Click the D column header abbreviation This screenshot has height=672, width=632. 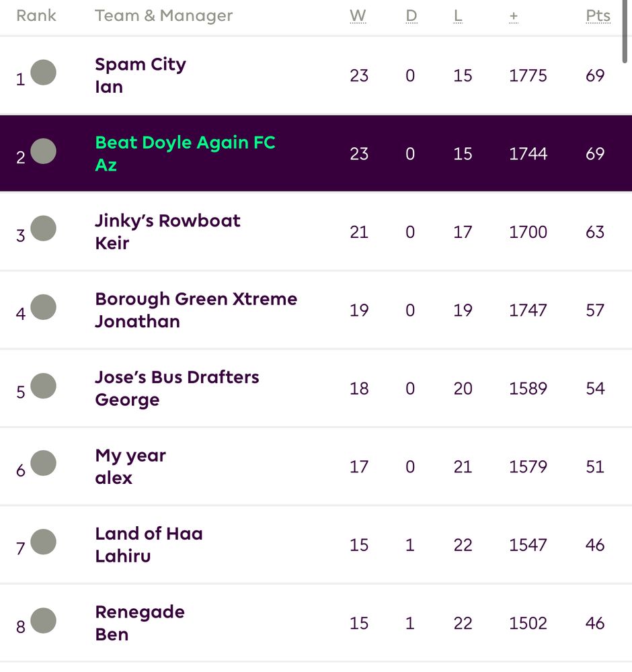pos(411,16)
